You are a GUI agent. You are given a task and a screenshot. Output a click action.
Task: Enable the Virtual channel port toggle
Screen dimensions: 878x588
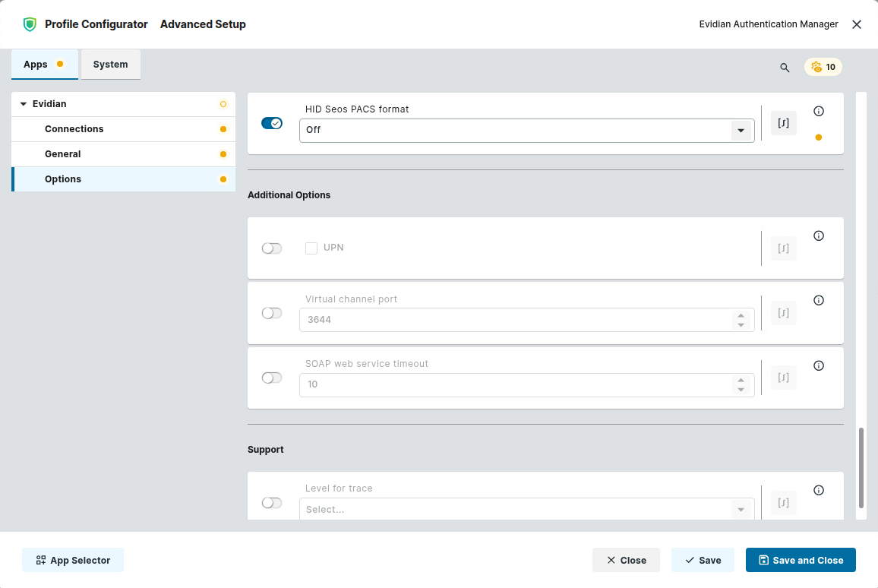point(272,313)
